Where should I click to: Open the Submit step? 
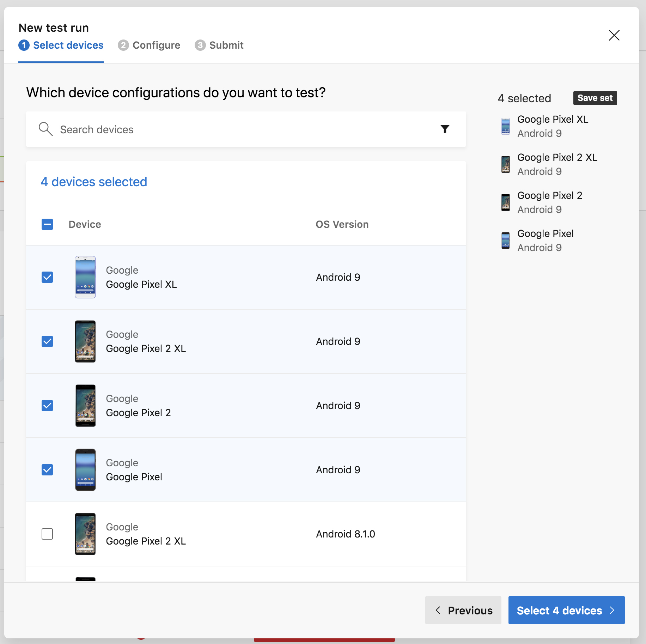coord(219,45)
